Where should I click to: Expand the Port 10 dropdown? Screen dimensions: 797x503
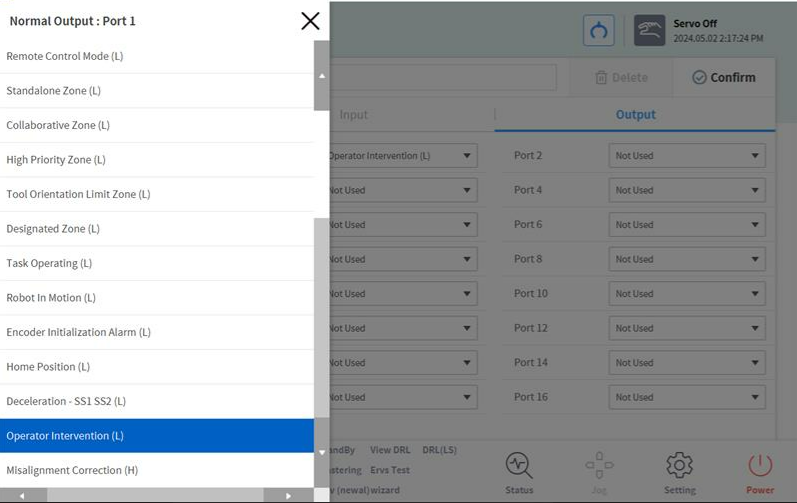pos(687,294)
